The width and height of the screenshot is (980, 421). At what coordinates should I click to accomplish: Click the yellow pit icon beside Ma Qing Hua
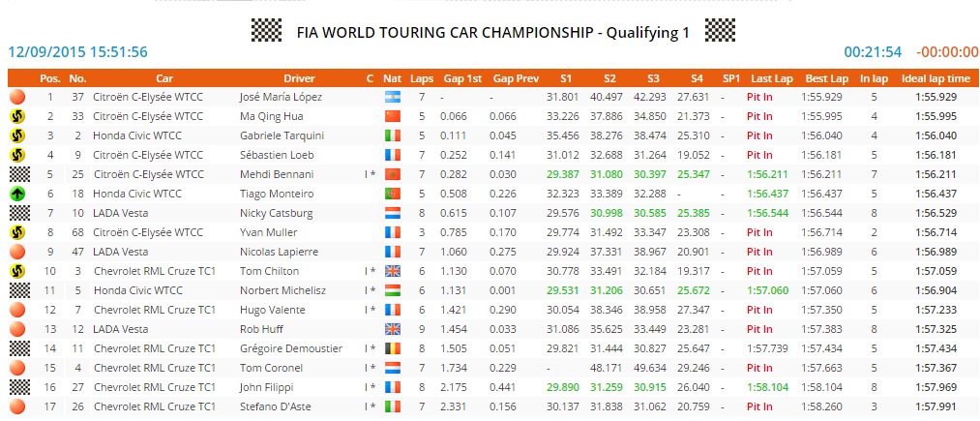tap(16, 116)
